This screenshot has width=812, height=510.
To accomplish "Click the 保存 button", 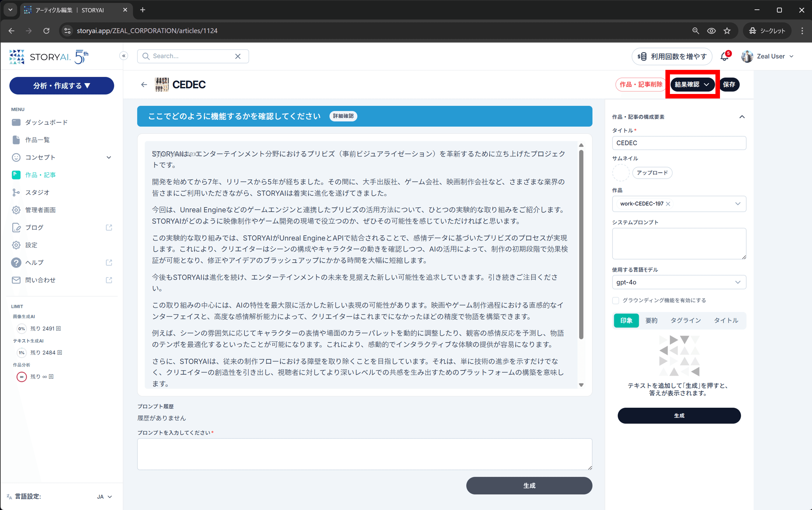I will click(x=729, y=84).
